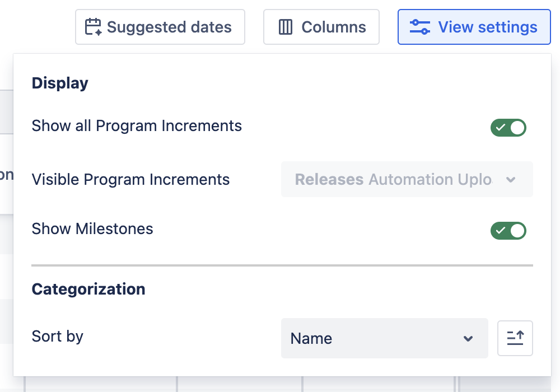This screenshot has height=392, width=560.
Task: Click the Categorization section heading
Action: tap(88, 289)
